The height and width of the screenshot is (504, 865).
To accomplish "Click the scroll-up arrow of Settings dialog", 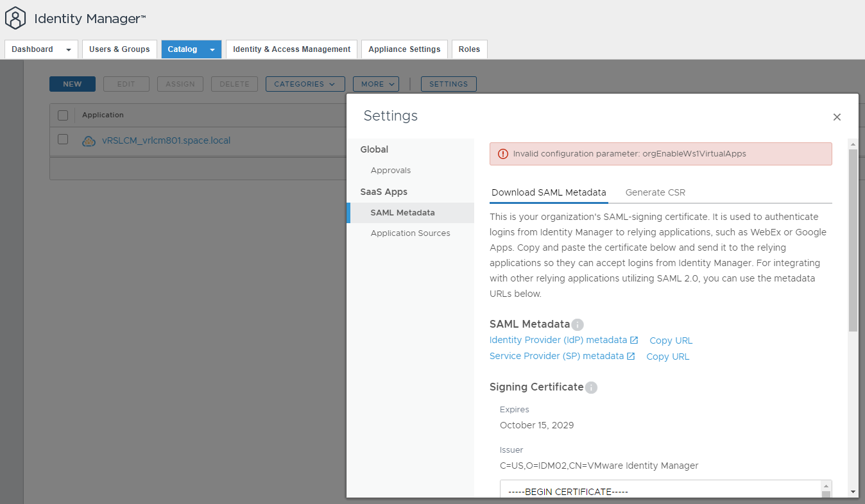I will pyautogui.click(x=853, y=144).
